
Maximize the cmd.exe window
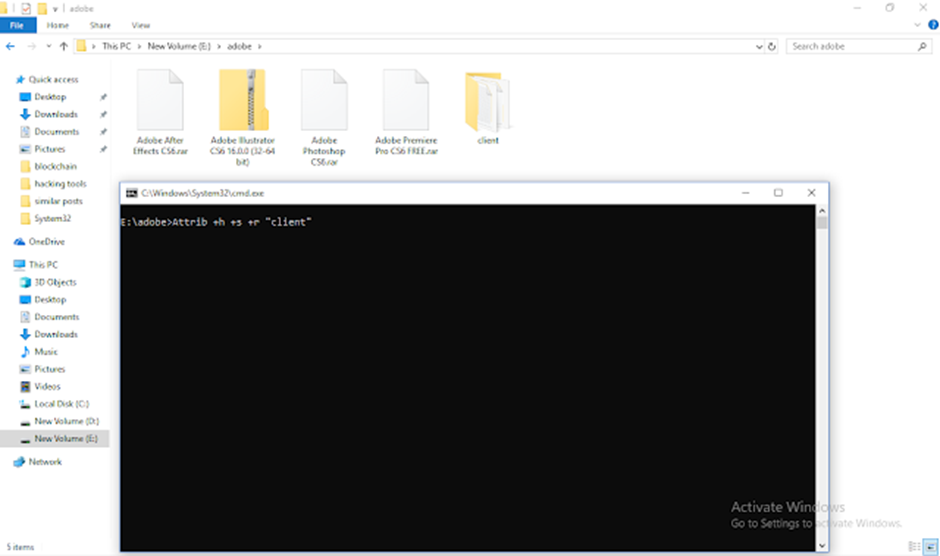click(x=778, y=193)
